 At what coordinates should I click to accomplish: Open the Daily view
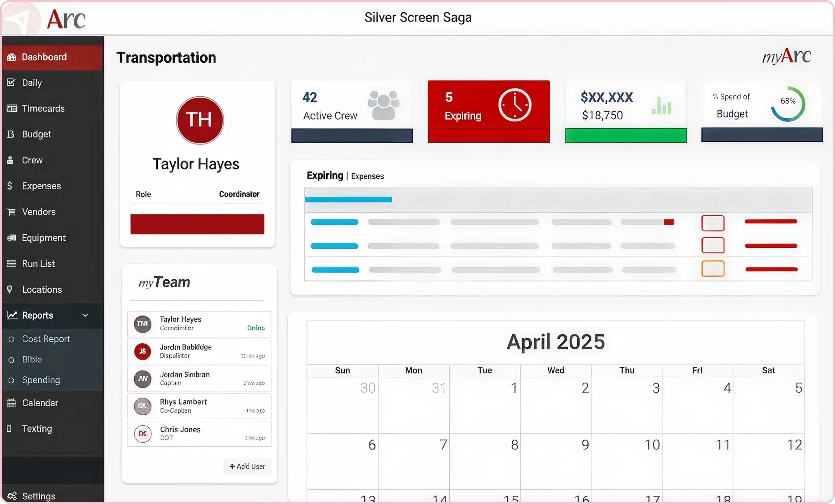click(x=32, y=83)
